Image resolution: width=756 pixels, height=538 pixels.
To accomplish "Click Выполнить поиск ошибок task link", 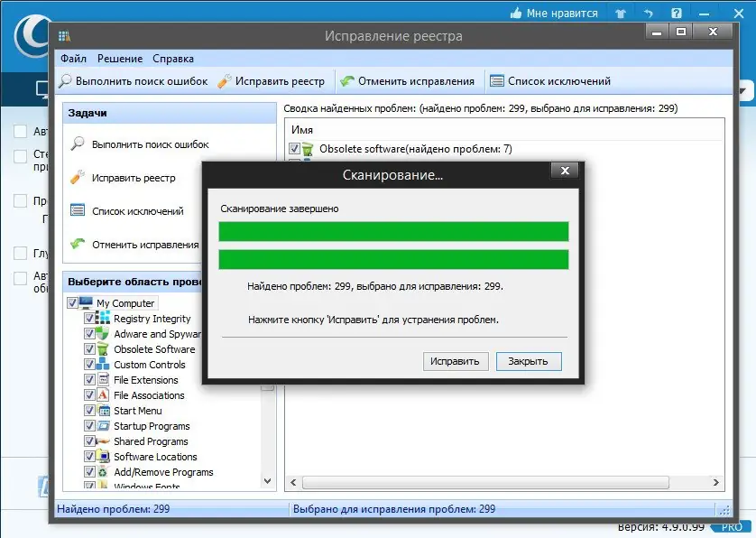I will coord(151,144).
